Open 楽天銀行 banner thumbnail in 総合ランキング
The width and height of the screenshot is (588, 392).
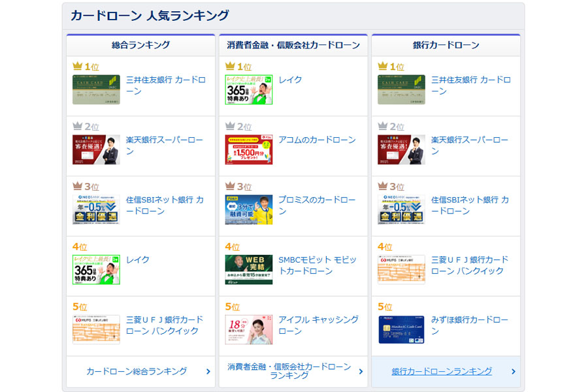(x=97, y=150)
